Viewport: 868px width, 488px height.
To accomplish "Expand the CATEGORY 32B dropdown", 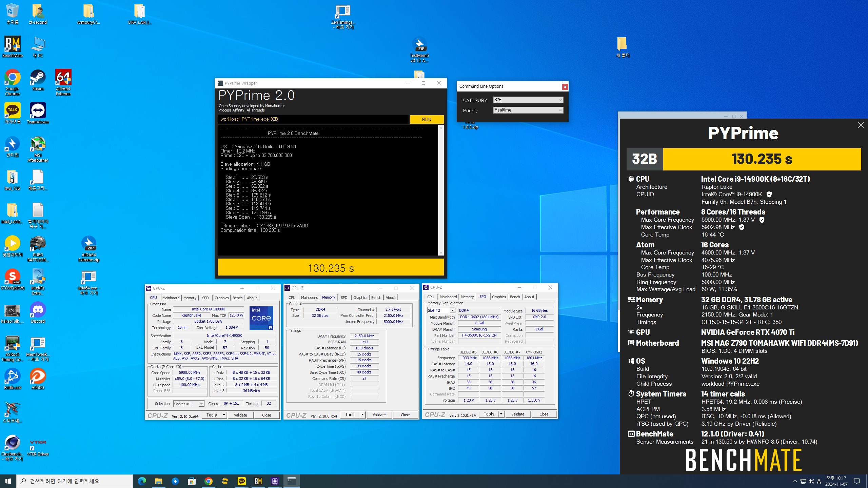I will [528, 100].
